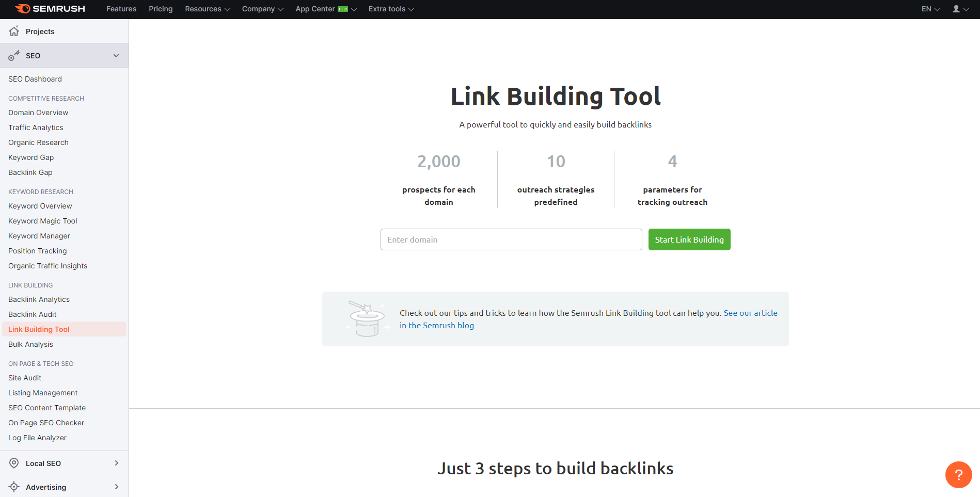
Task: Open Projects in the sidebar
Action: click(40, 31)
